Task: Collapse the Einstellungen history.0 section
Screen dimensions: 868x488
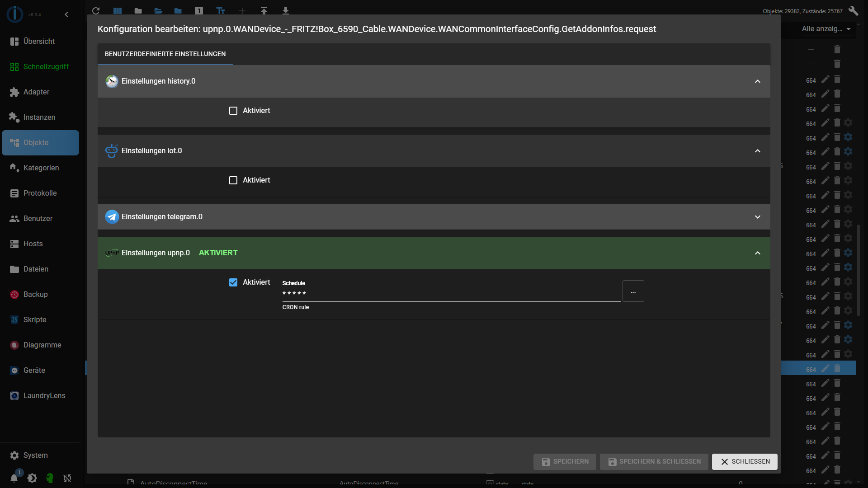Action: (x=758, y=81)
